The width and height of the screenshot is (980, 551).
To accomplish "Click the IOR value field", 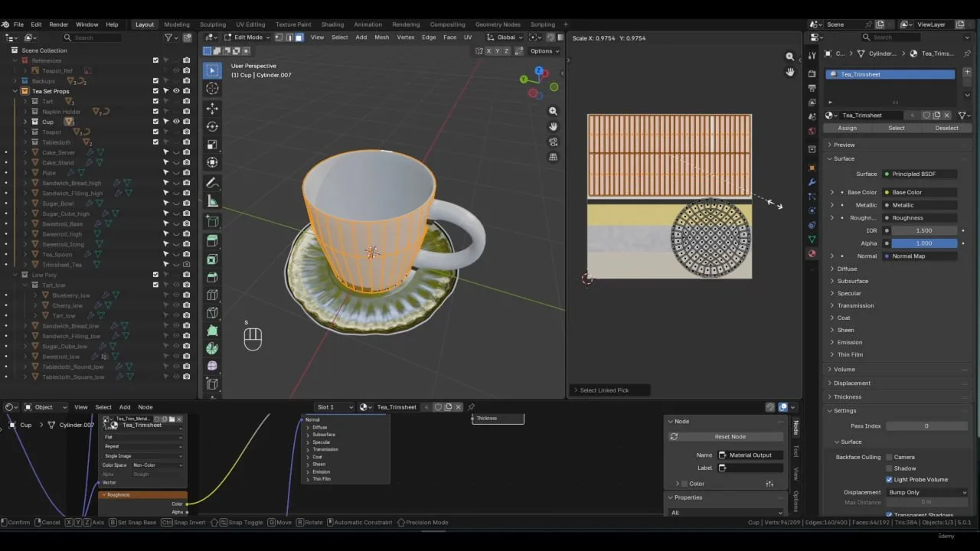I will point(924,230).
